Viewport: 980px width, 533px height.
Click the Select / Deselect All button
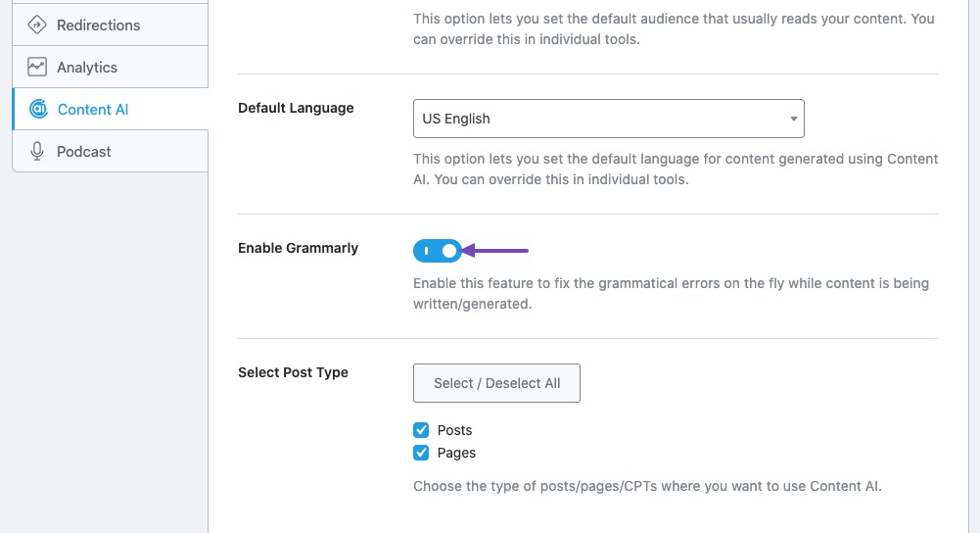[497, 383]
